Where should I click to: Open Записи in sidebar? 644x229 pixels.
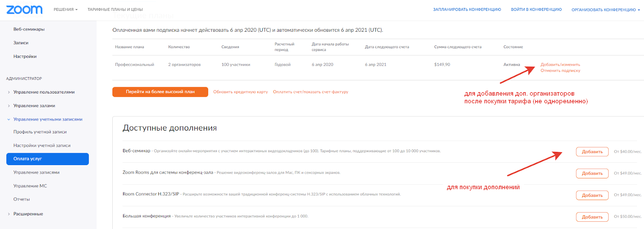(21, 43)
